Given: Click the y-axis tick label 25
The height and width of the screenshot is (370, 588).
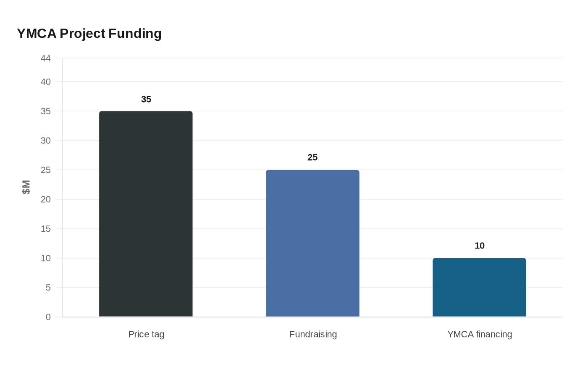Looking at the screenshot, I should tap(46, 170).
